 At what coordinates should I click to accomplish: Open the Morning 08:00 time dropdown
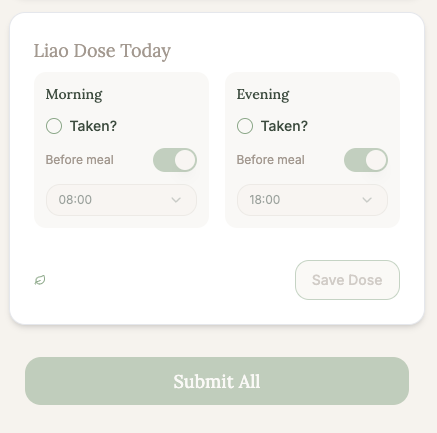(x=121, y=200)
